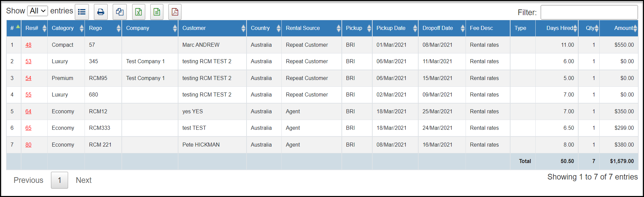
Task: Open the Show entries dropdown
Action: (38, 11)
